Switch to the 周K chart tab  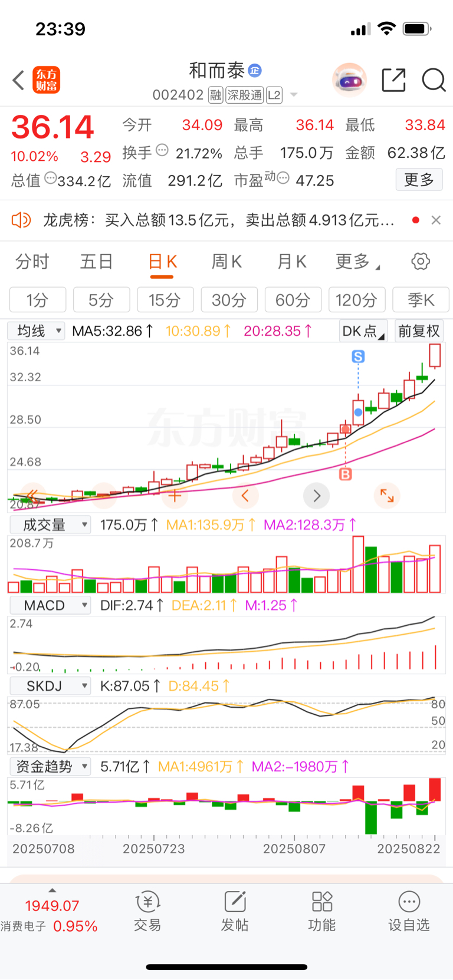pyautogui.click(x=226, y=262)
